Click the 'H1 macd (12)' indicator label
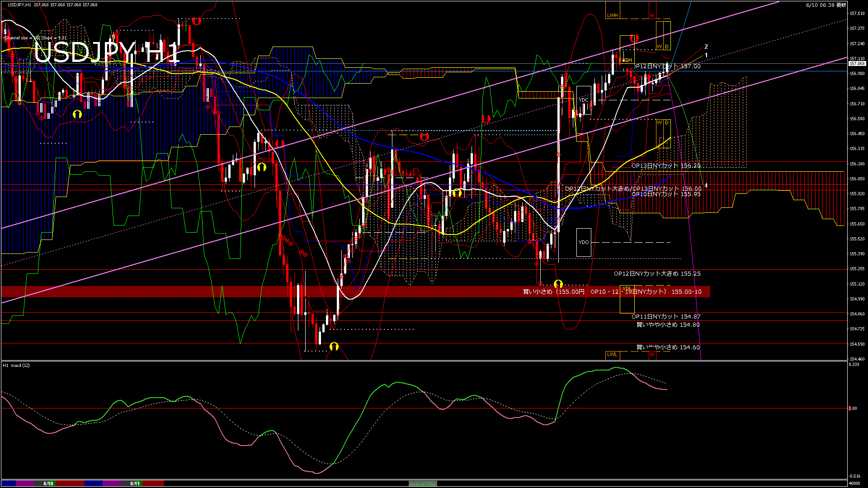This screenshot has height=488, width=868. tap(16, 365)
